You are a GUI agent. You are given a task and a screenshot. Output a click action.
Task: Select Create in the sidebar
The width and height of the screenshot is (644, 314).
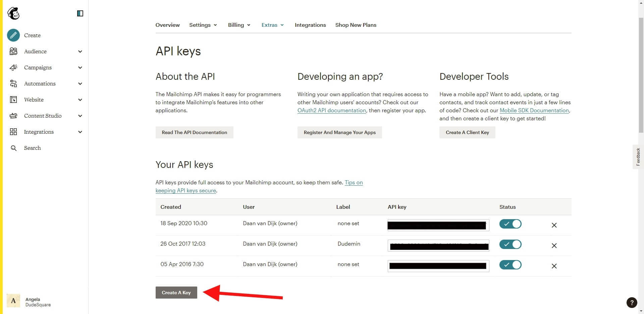32,35
